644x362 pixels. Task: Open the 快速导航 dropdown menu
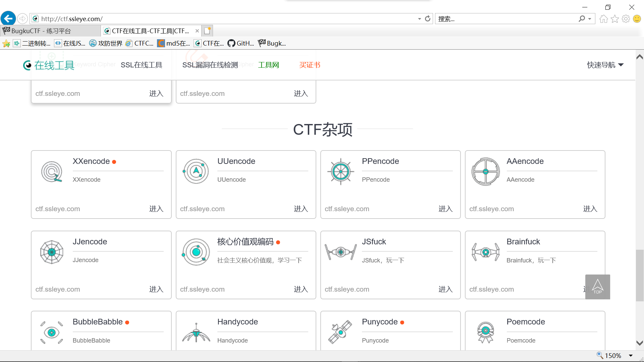tap(604, 65)
